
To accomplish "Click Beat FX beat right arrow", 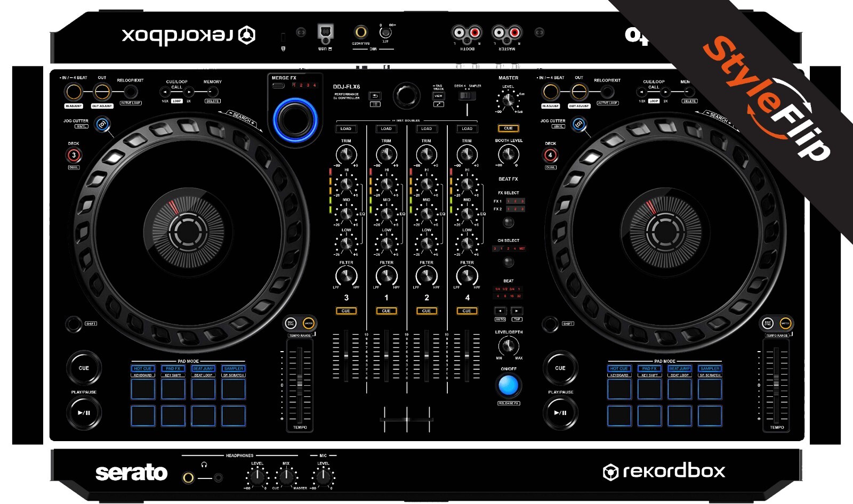I will tap(517, 311).
